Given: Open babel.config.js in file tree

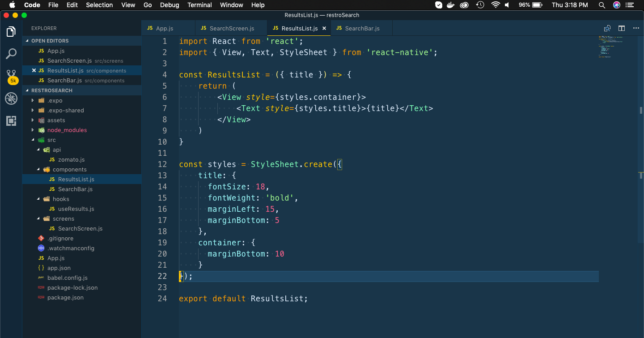Looking at the screenshot, I should point(82,278).
